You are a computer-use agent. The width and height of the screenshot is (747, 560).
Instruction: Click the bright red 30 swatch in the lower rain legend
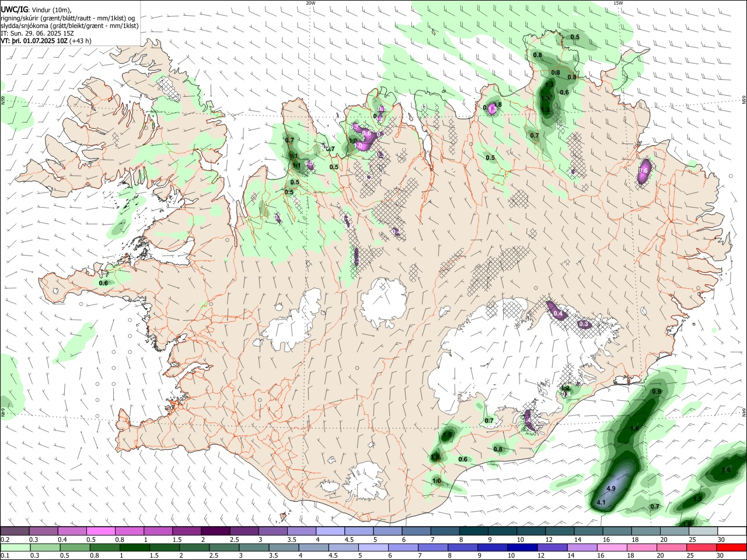(731, 547)
